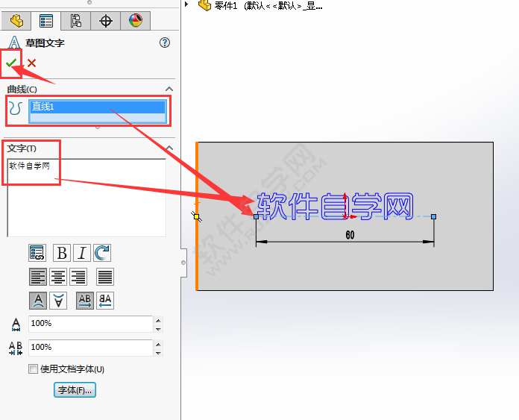Confirm sketch text with green checkmark
Viewport: 519px width, 420px height.
[x=11, y=63]
